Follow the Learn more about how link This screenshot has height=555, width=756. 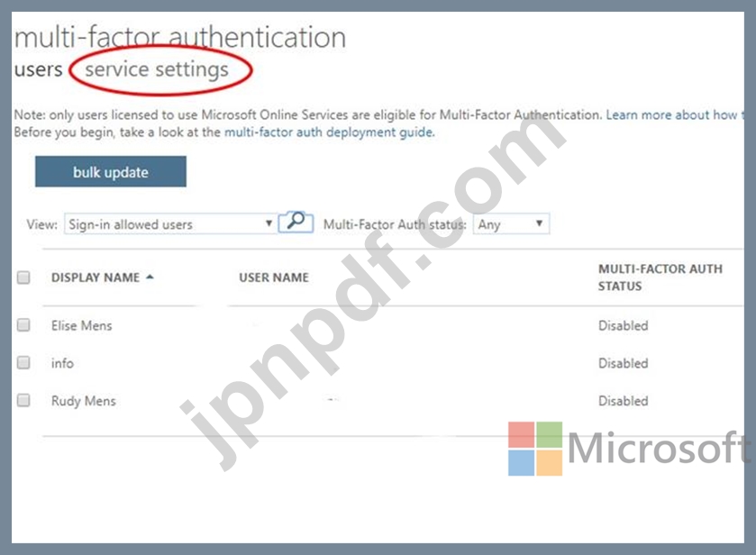675,114
